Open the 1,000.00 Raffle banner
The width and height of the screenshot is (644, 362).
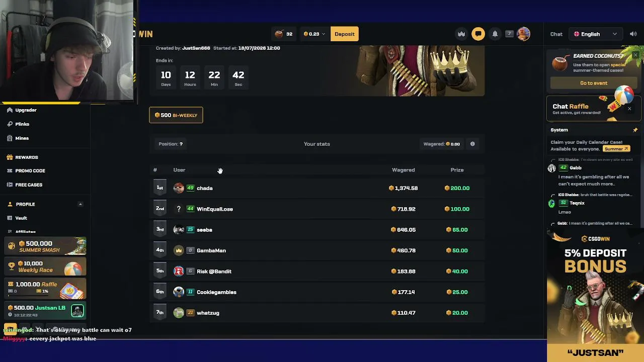46,288
